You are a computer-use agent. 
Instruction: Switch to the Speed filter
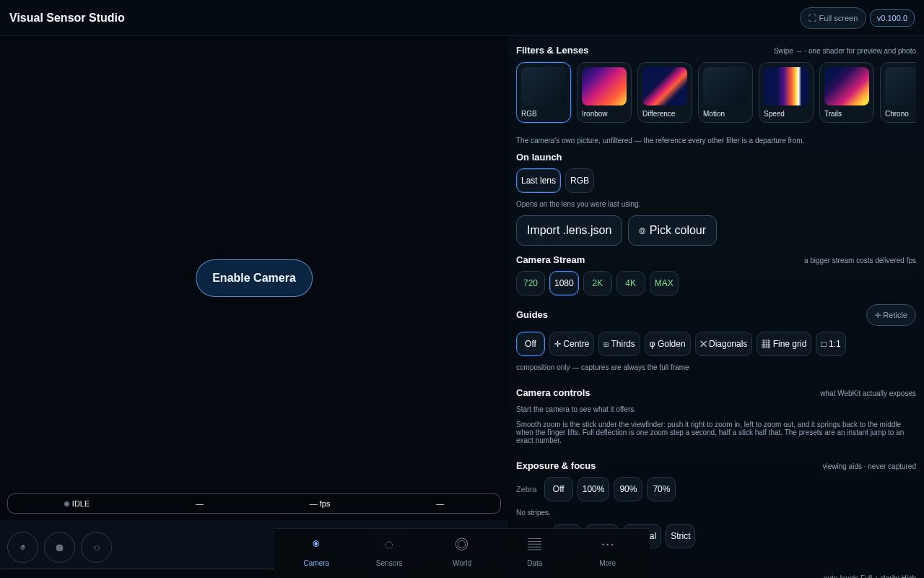(x=786, y=92)
